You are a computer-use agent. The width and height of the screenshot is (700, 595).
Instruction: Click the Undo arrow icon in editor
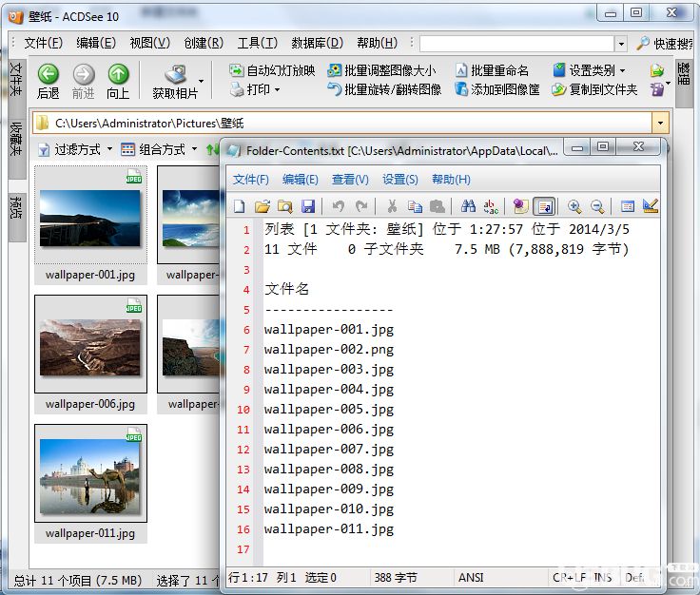(x=339, y=206)
